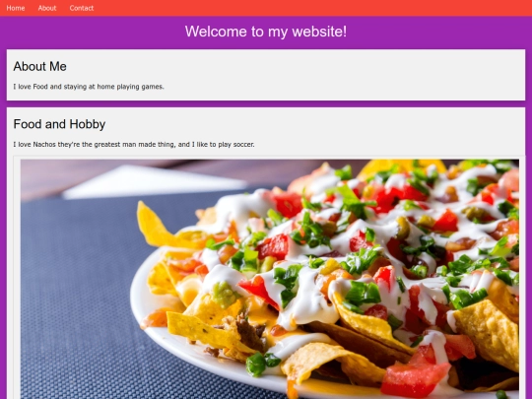Click the word 'soccer' in the paragraph
Image resolution: width=532 pixels, height=399 pixels.
point(243,145)
